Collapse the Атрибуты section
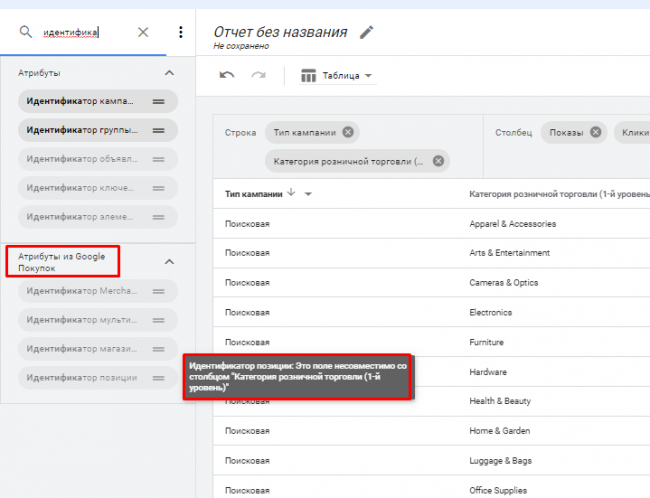650x498 pixels. (x=169, y=73)
